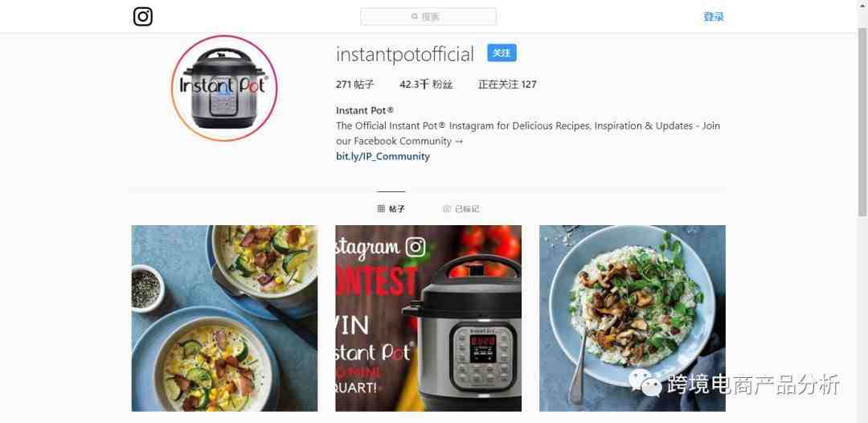Open the mushroom risotto plate post
Viewport: 868px width, 423px height.
633,318
